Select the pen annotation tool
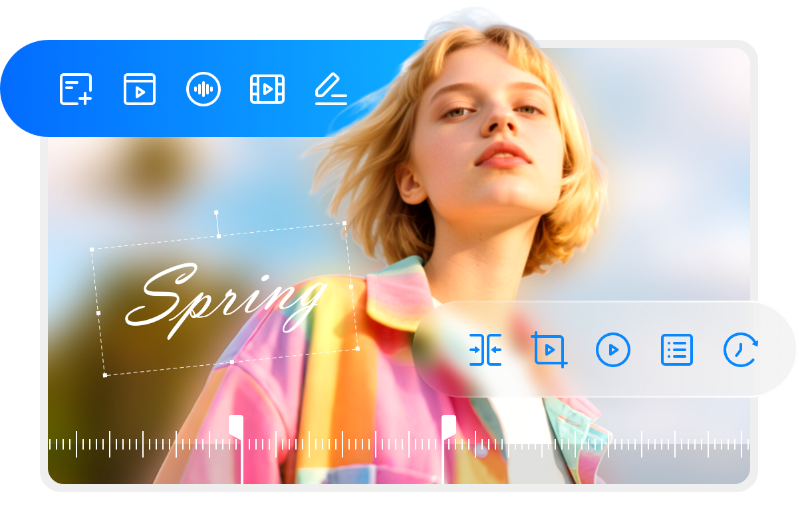This screenshot has height=532, width=798. [x=331, y=90]
